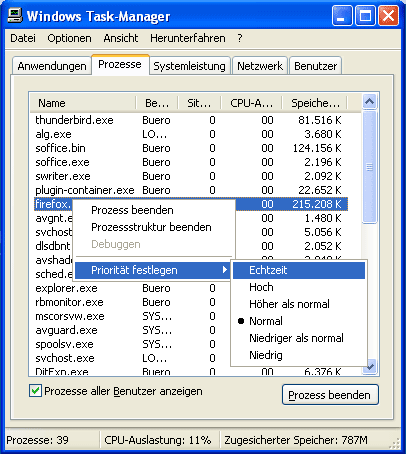Select the plugin-container.exe process

tap(191, 190)
